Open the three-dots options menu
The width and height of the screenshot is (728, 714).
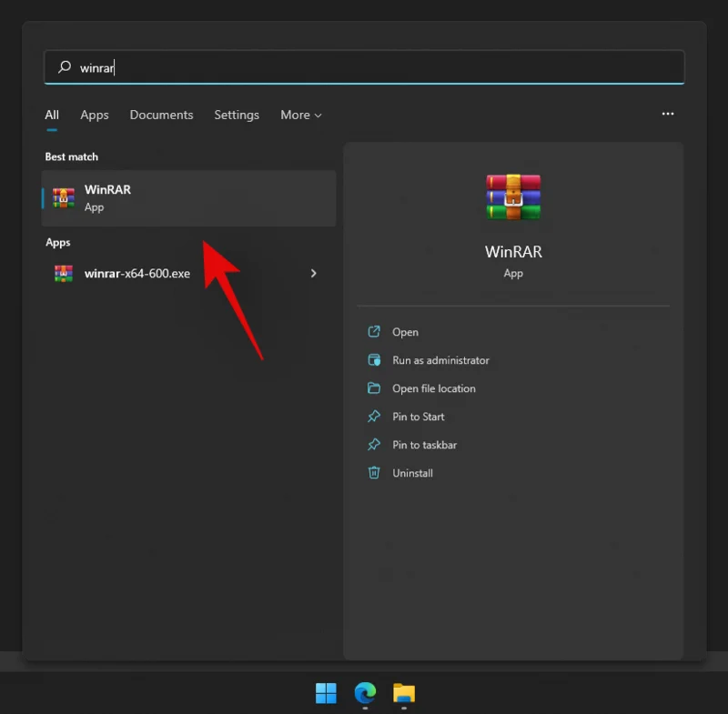pos(668,114)
